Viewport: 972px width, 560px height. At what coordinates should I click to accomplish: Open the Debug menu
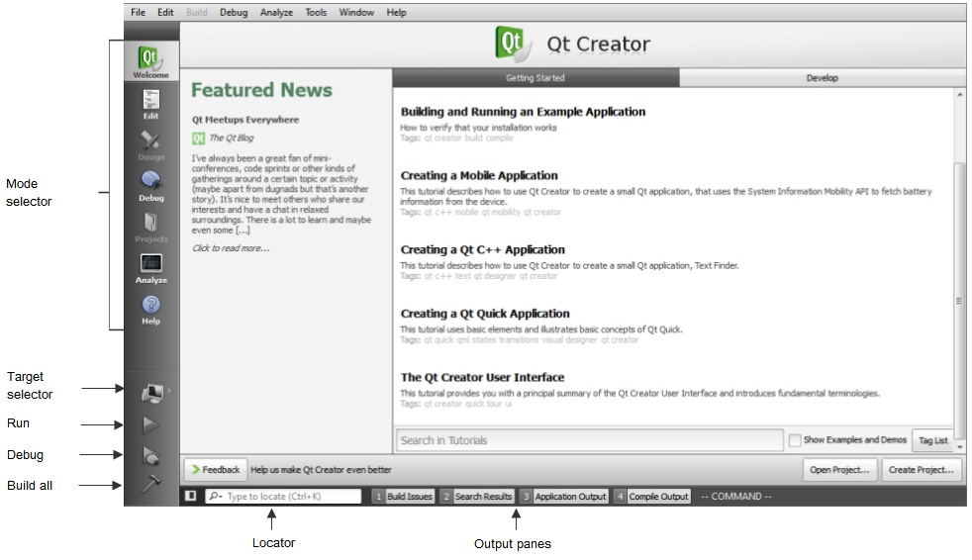[234, 13]
